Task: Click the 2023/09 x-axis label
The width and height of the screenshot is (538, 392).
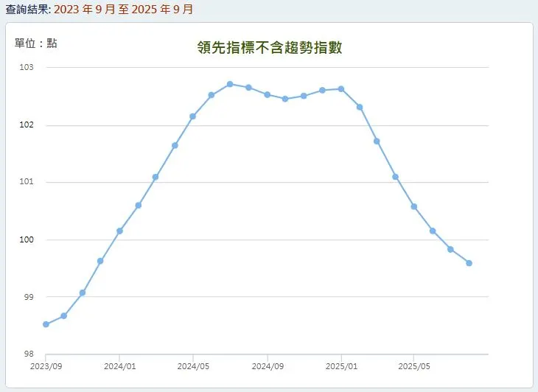Action: click(46, 366)
